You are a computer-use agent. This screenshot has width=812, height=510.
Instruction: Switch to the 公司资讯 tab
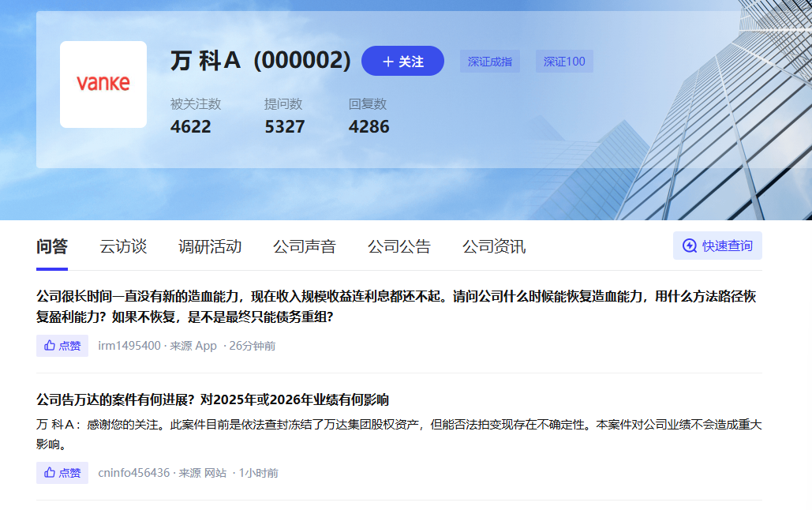493,246
